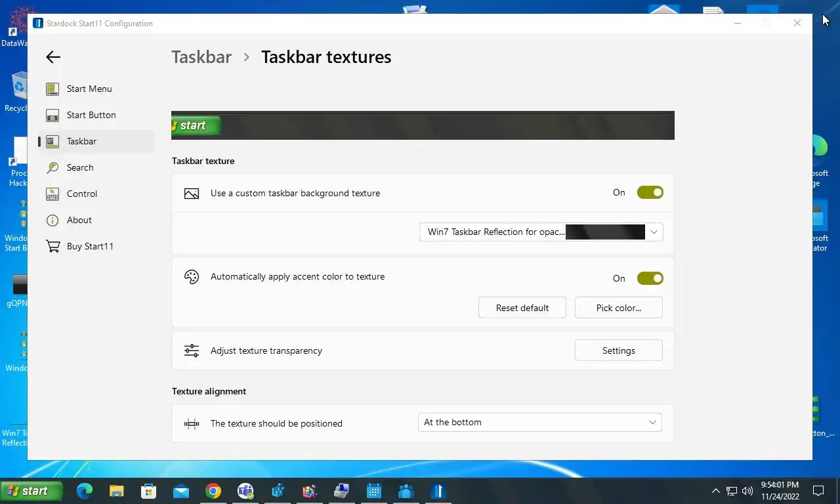The width and height of the screenshot is (840, 504).
Task: Open Microsoft Store from the taskbar
Action: click(148, 491)
